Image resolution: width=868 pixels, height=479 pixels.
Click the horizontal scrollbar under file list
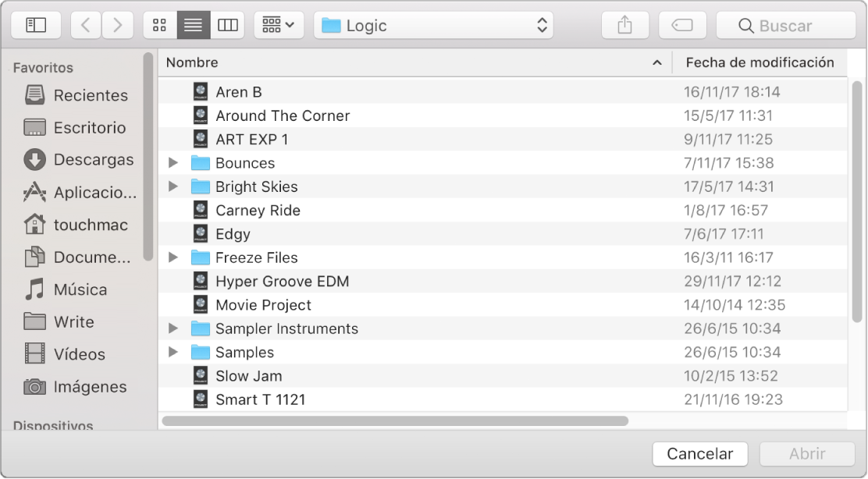[x=395, y=421]
